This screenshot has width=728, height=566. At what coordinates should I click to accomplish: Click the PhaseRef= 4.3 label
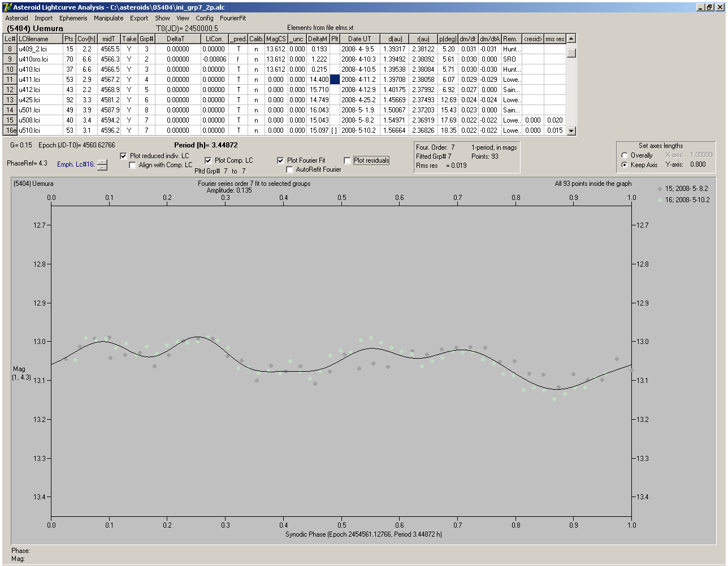pyautogui.click(x=27, y=163)
